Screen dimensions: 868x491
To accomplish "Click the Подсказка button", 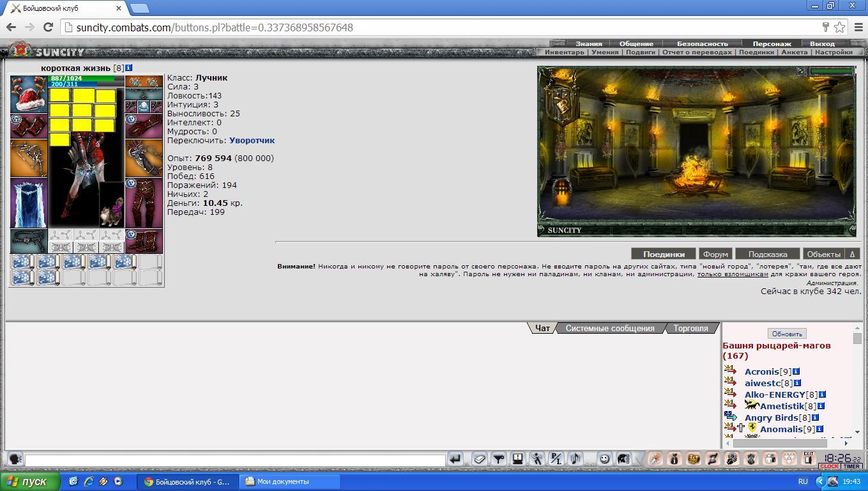I will [x=768, y=254].
